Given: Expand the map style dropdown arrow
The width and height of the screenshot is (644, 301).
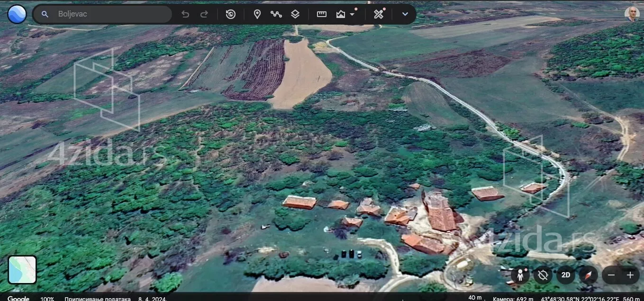Looking at the screenshot, I should coord(352,15).
